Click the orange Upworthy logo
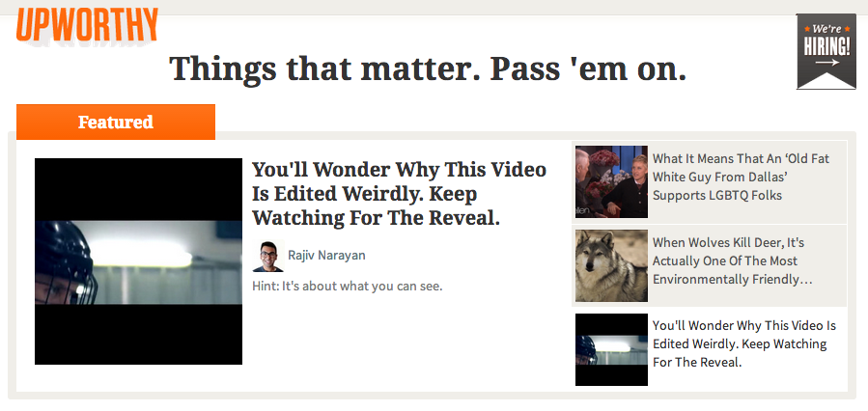Viewport: 868px width, 411px height. pos(87,25)
